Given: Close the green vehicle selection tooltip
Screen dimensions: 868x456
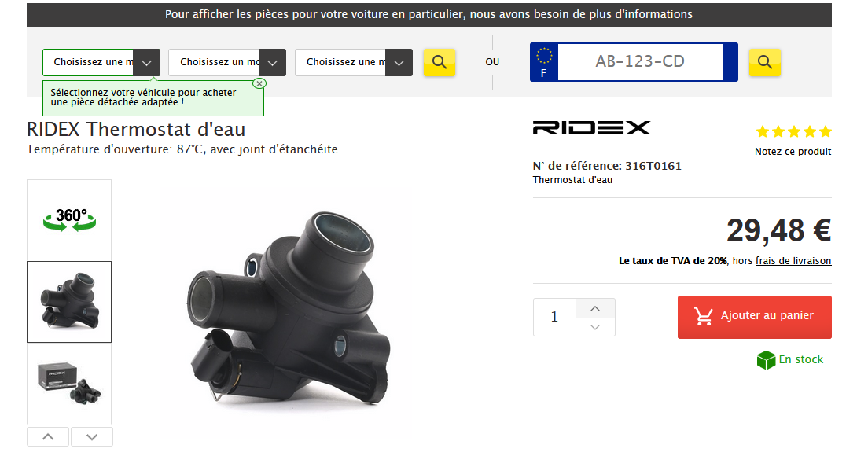Looking at the screenshot, I should tap(259, 83).
